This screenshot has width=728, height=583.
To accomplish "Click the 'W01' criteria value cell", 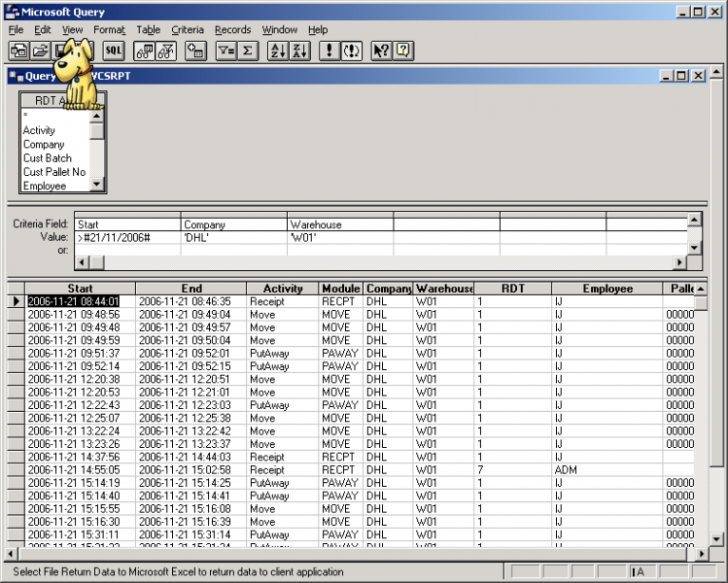I will (340, 238).
